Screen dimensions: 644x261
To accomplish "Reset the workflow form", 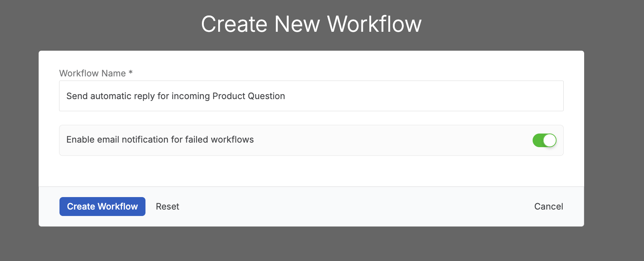I will (167, 207).
